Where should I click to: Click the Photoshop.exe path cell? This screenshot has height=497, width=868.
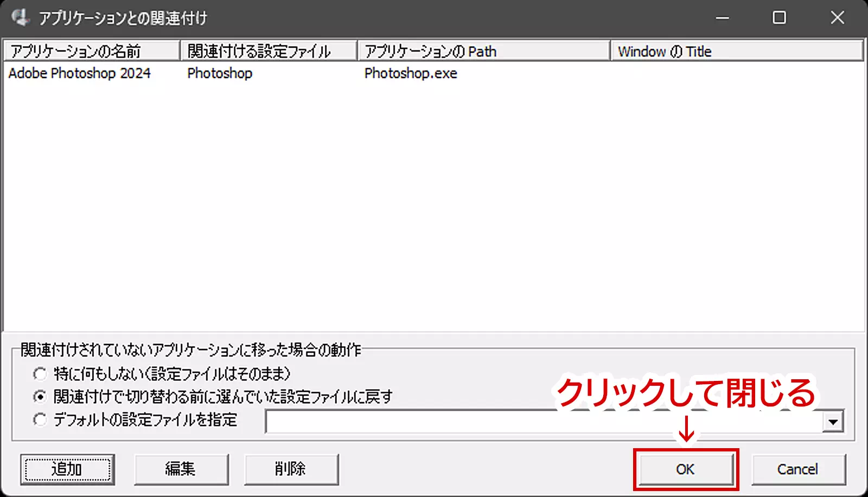pos(411,73)
